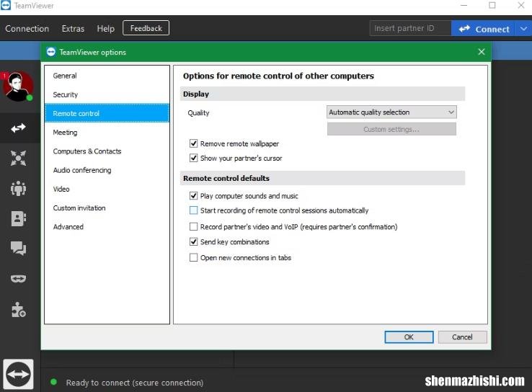The image size is (532, 392).
Task: Open the Remote Management sidebar icon
Action: pos(18,158)
